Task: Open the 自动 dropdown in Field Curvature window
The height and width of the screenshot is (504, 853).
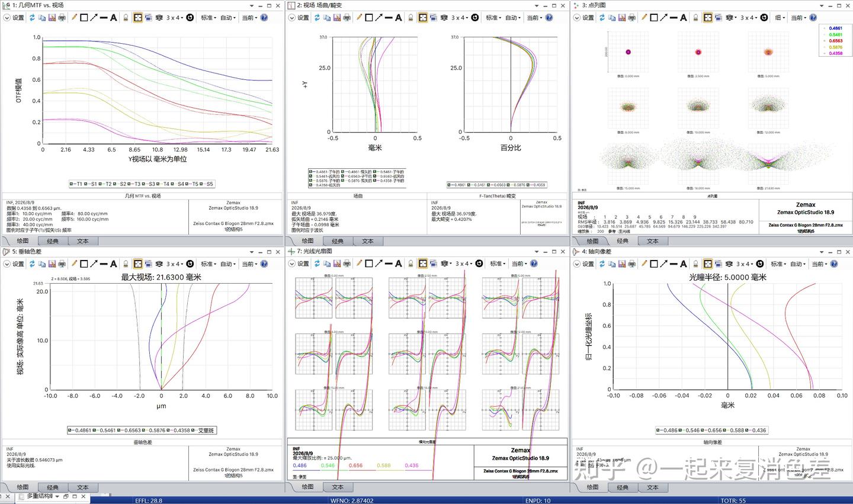Action: pyautogui.click(x=513, y=18)
